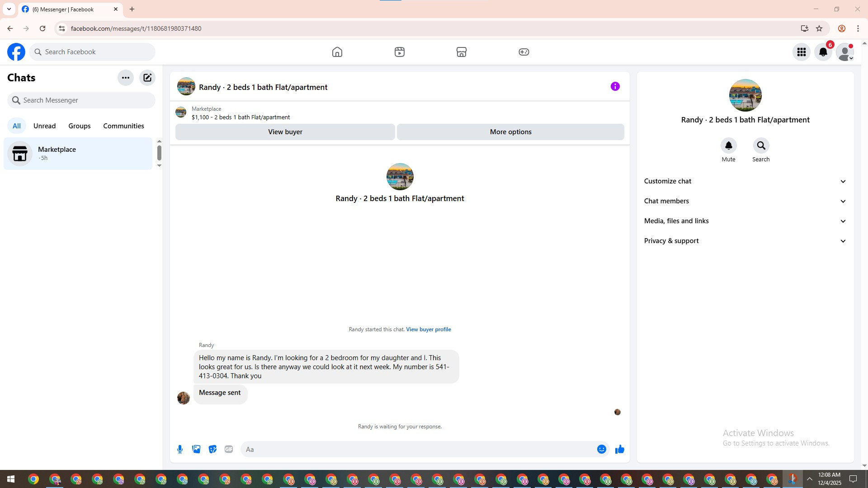Open the sticker picker icon
The height and width of the screenshot is (488, 868).
pyautogui.click(x=212, y=449)
